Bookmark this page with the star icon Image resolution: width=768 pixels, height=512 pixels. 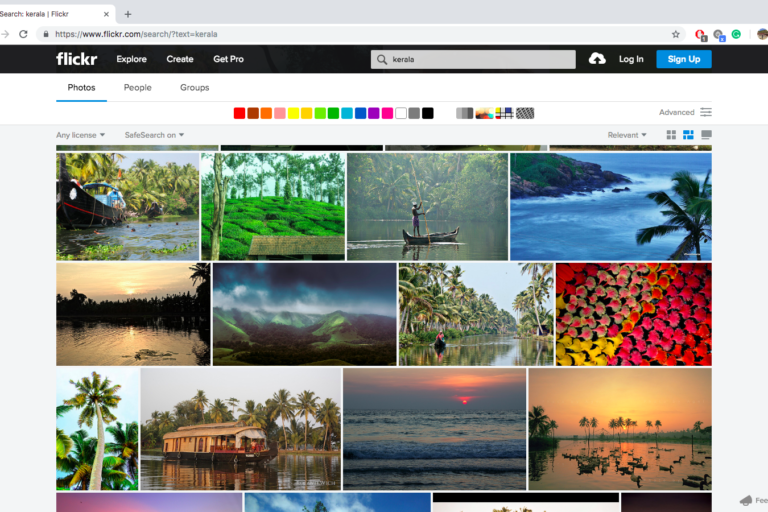676,34
